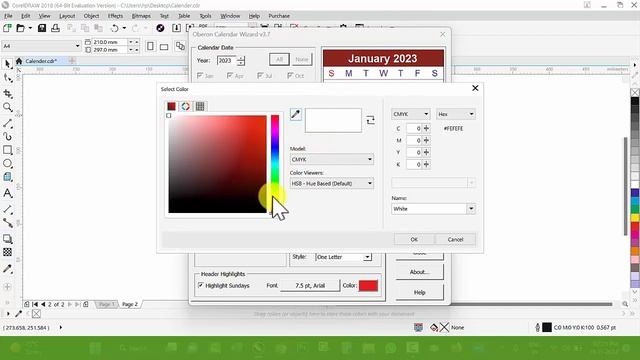Open the Layout menu
The height and width of the screenshot is (360, 640).
coord(67,16)
